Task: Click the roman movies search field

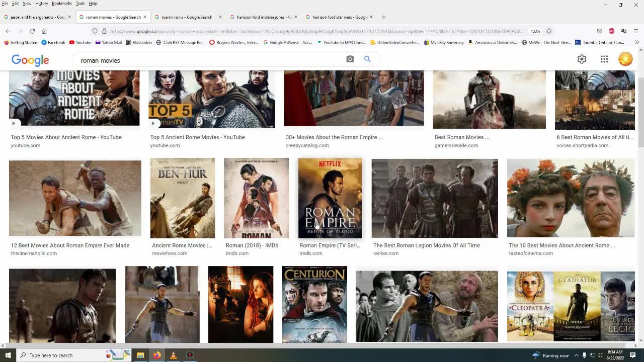Action: coord(211,60)
